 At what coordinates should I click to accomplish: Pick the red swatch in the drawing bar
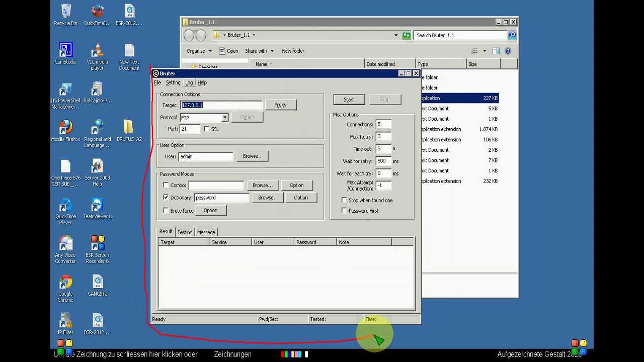click(283, 354)
